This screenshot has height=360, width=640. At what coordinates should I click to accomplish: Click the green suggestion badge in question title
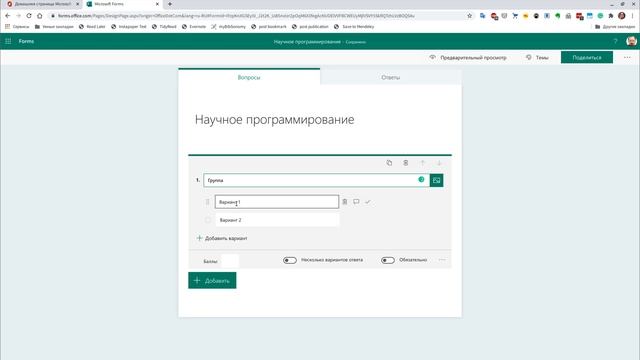click(x=421, y=180)
